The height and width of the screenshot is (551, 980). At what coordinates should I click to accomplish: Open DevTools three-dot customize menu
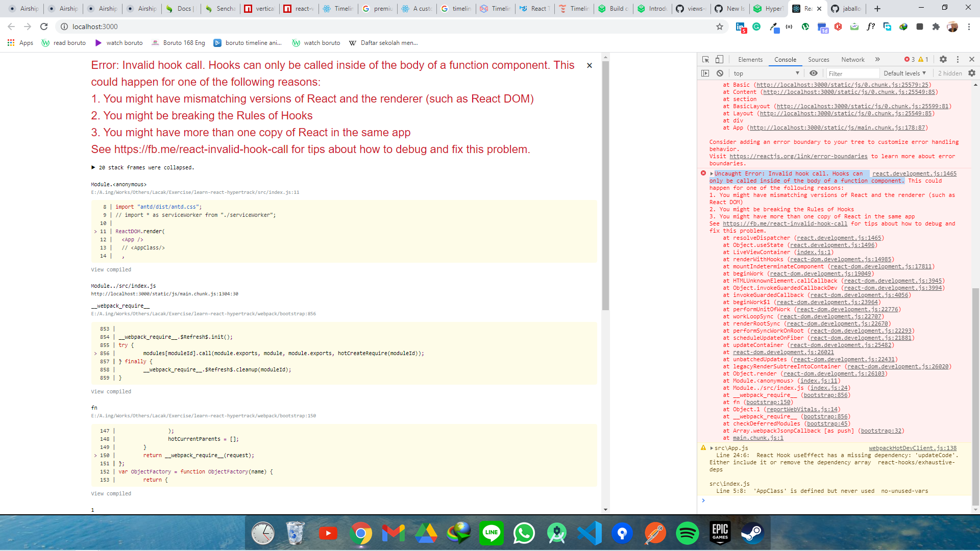point(958,59)
